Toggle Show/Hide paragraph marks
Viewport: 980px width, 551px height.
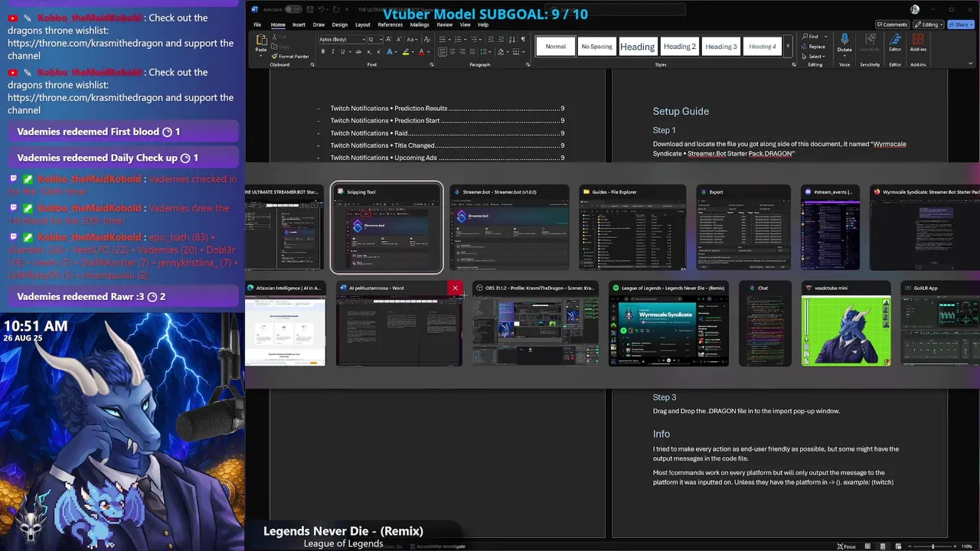[523, 39]
